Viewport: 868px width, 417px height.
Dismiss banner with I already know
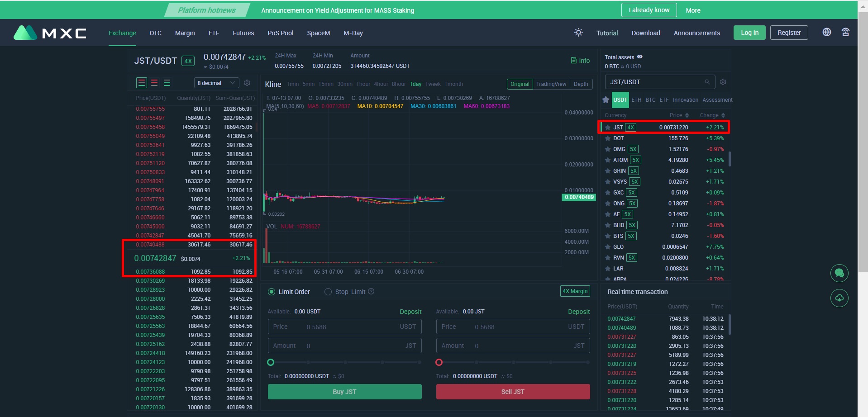tap(649, 10)
